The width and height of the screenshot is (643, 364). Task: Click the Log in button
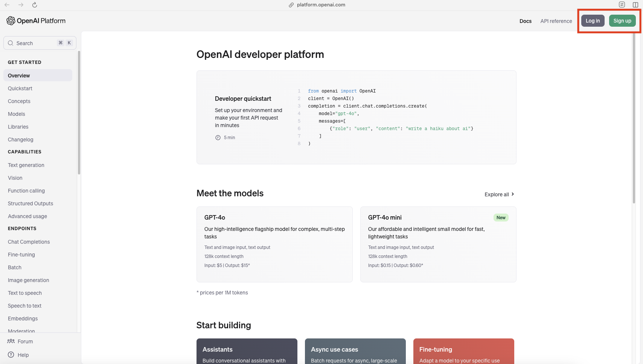593,21
